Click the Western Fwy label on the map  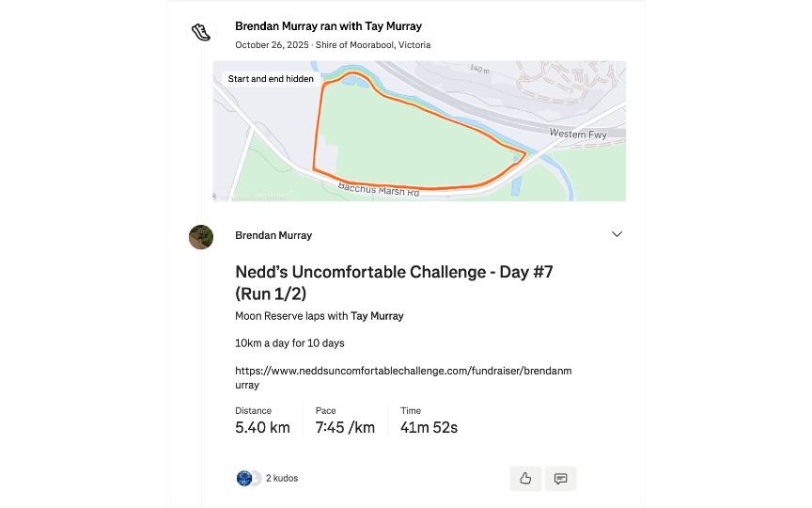point(578,135)
